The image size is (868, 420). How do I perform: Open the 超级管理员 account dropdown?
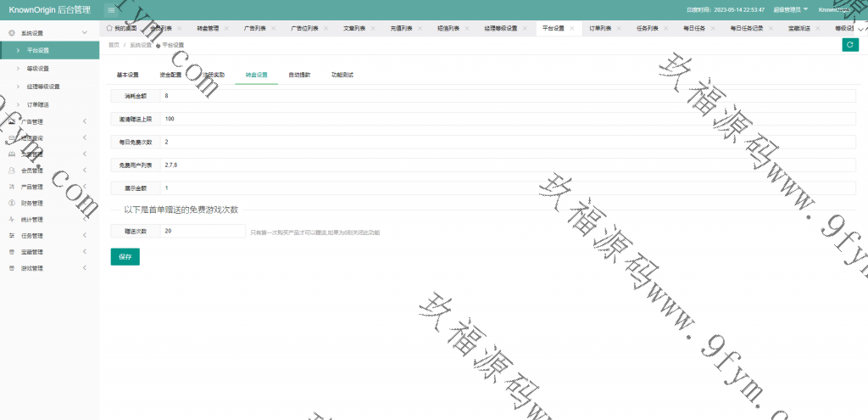tap(790, 9)
